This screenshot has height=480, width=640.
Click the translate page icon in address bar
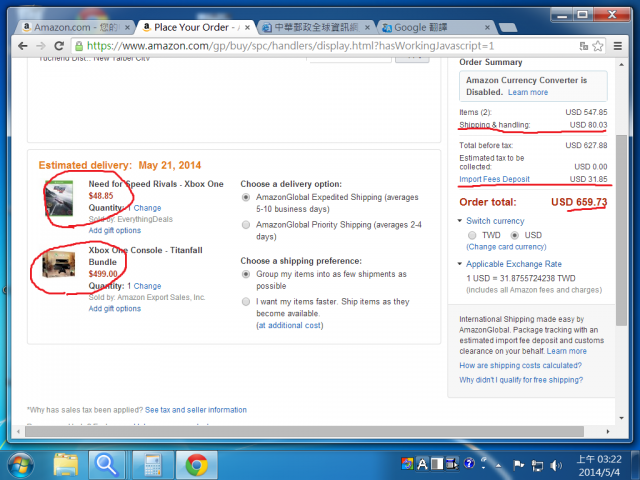point(584,46)
